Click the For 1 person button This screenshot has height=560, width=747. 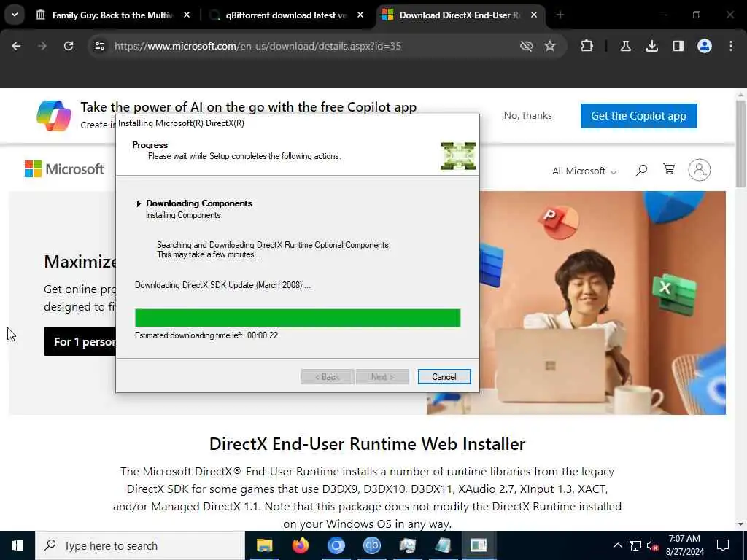tap(80, 341)
